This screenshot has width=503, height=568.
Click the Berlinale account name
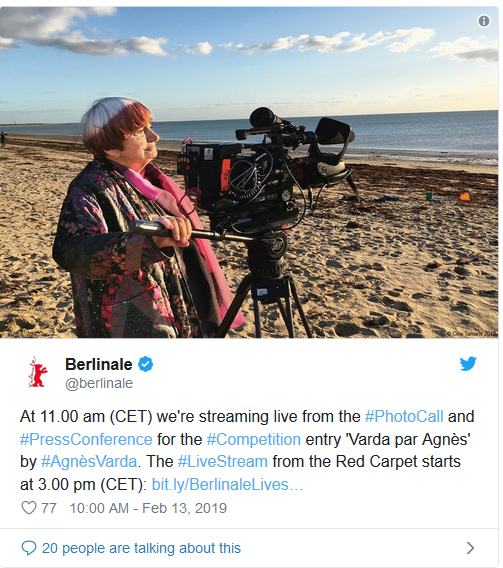(98, 364)
